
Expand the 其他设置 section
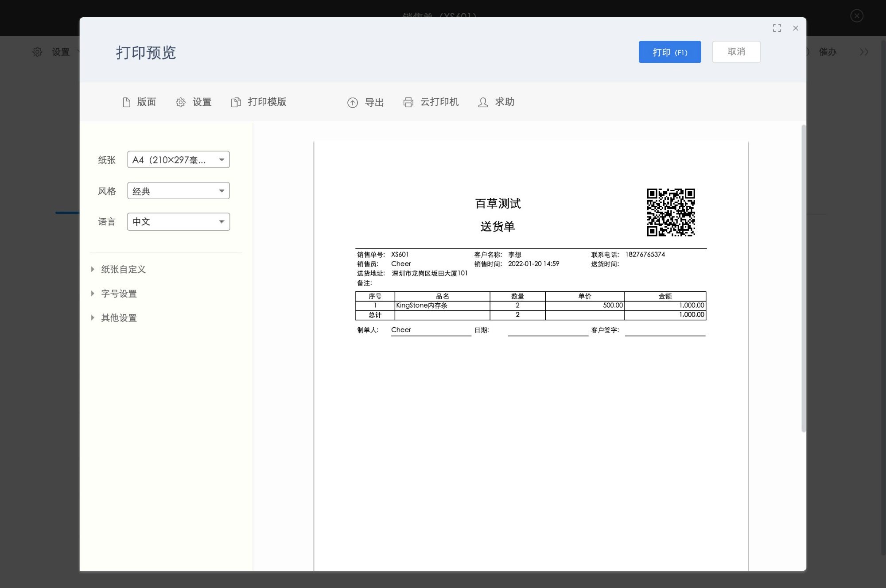[x=114, y=318]
